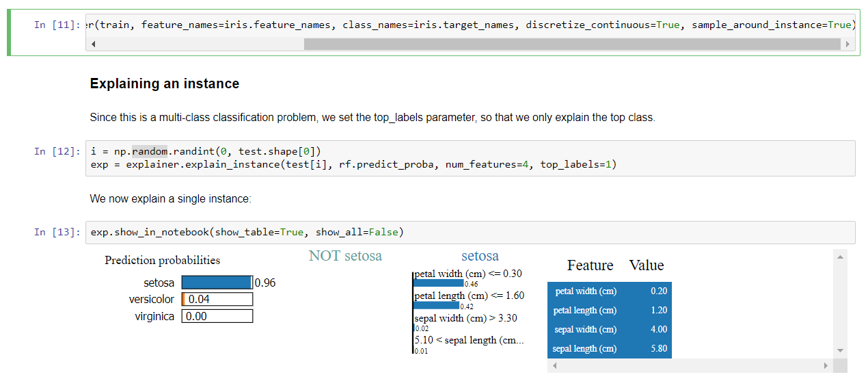Click the left arrow of cell 11 scrollbar
Screen dimensions: 868x379
(x=93, y=44)
